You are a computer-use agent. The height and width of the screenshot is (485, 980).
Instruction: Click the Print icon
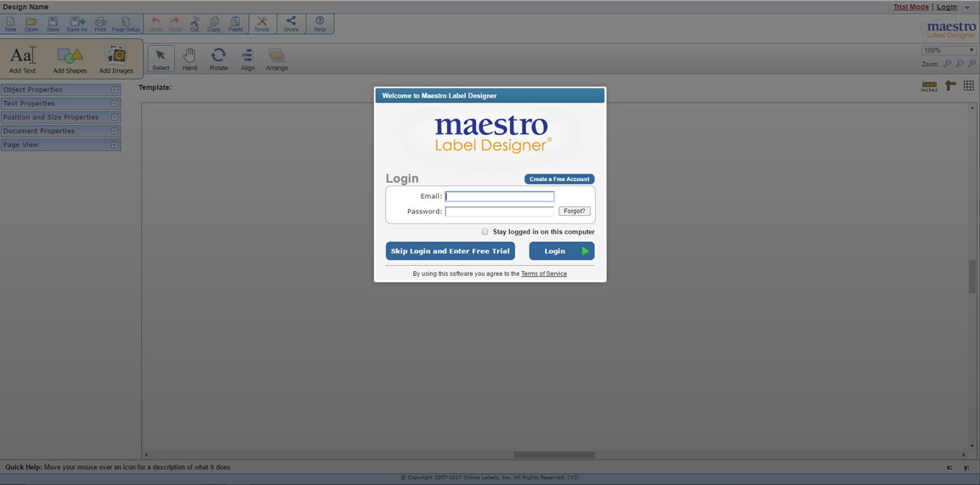tap(100, 24)
